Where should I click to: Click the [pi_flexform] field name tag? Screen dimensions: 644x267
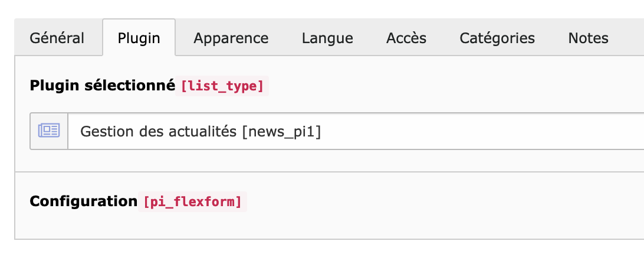pos(192,201)
